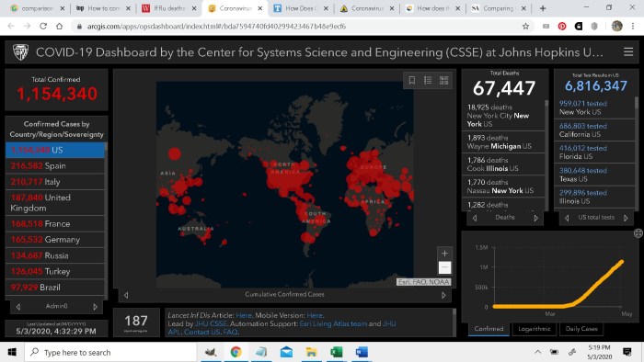This screenshot has width=644, height=362.
Task: Switch chart to the Daily Cases tab
Action: 581,329
